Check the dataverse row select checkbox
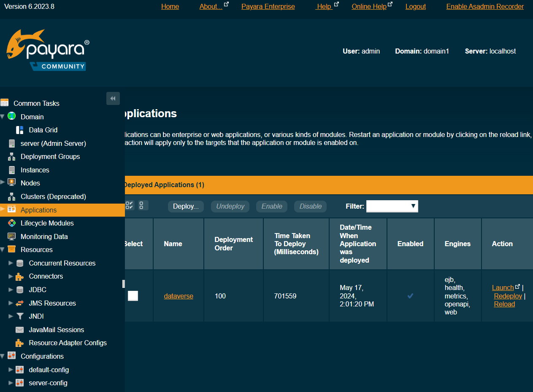Screen dimensions: 533x392 point(133,296)
